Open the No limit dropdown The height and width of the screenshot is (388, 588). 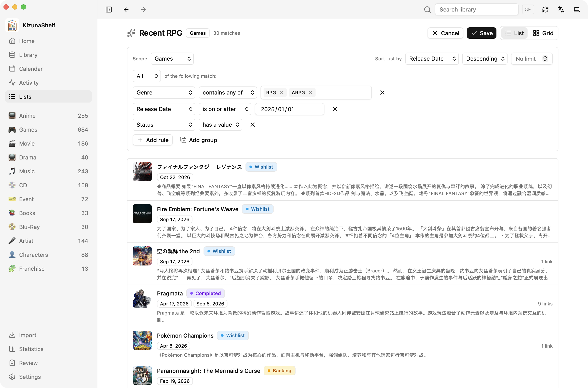click(531, 59)
